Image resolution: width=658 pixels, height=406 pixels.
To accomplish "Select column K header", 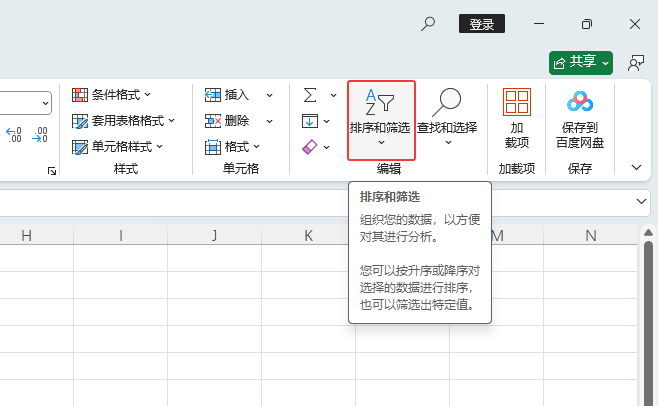I will [309, 236].
